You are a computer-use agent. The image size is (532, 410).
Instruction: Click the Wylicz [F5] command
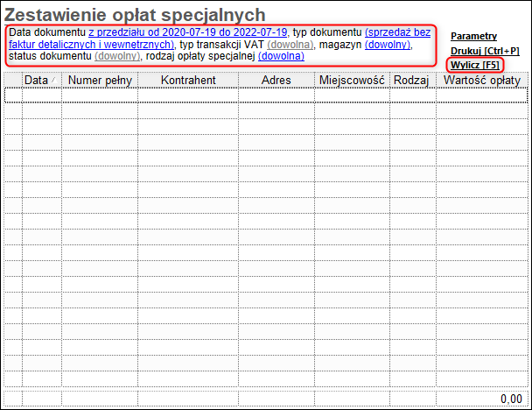point(475,66)
